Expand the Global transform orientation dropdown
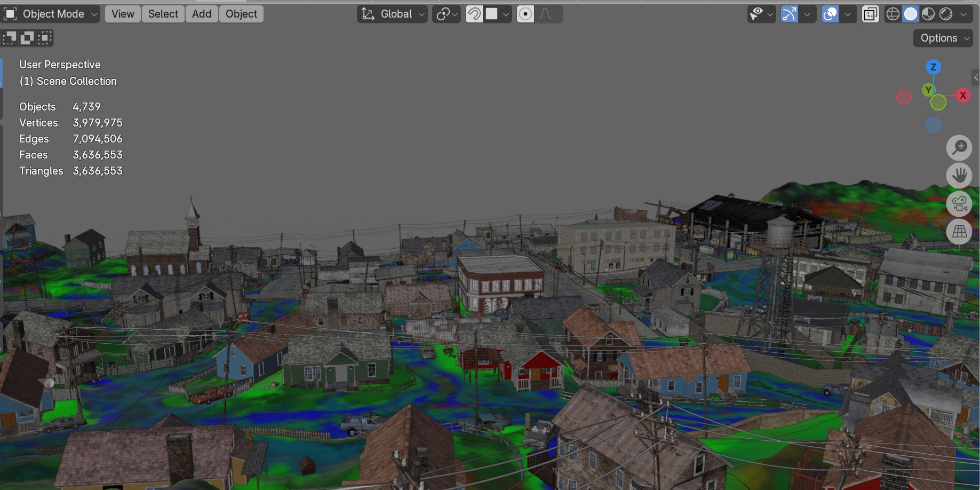This screenshot has width=980, height=490. 393,14
